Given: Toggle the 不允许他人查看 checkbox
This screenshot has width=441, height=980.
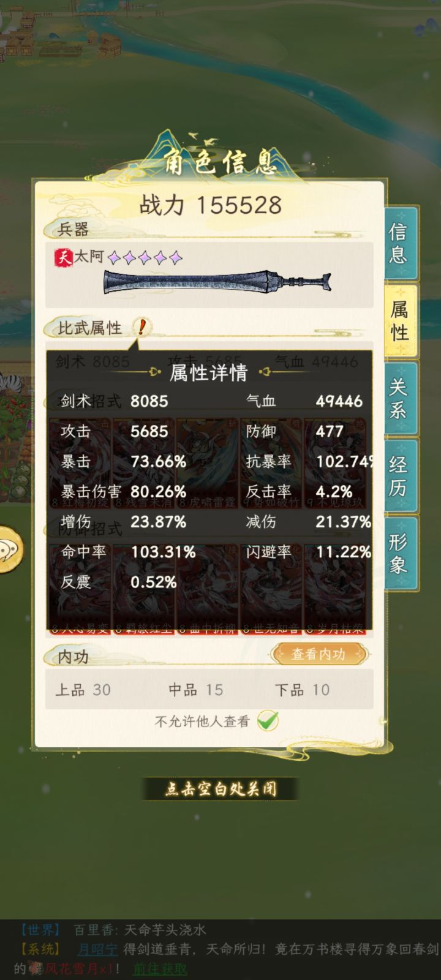Looking at the screenshot, I should click(268, 721).
